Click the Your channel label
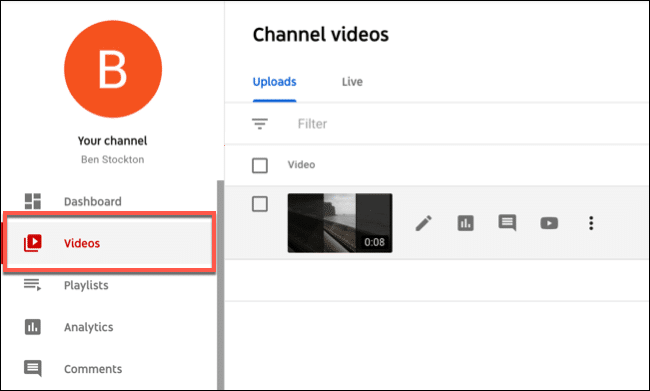The height and width of the screenshot is (391, 650). coord(112,141)
